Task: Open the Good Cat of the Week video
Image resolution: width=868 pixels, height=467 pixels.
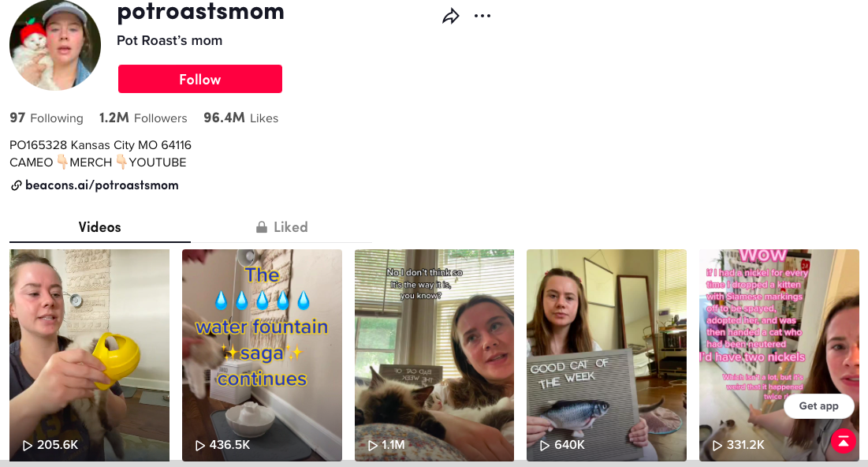Action: pos(606,355)
